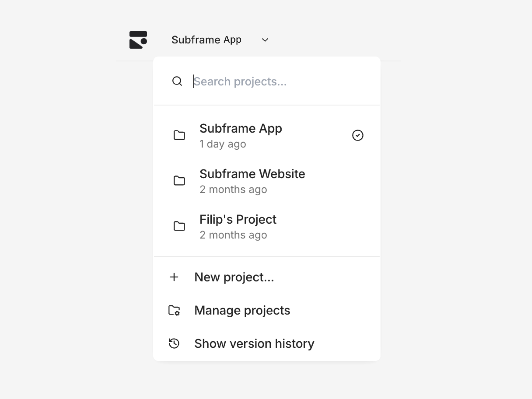This screenshot has height=399, width=532.
Task: Click the folder icon beside Subframe Website
Action: click(180, 181)
